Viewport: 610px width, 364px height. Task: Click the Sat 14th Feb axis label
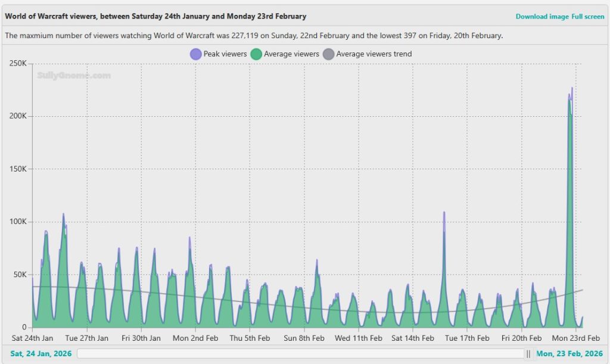point(412,338)
